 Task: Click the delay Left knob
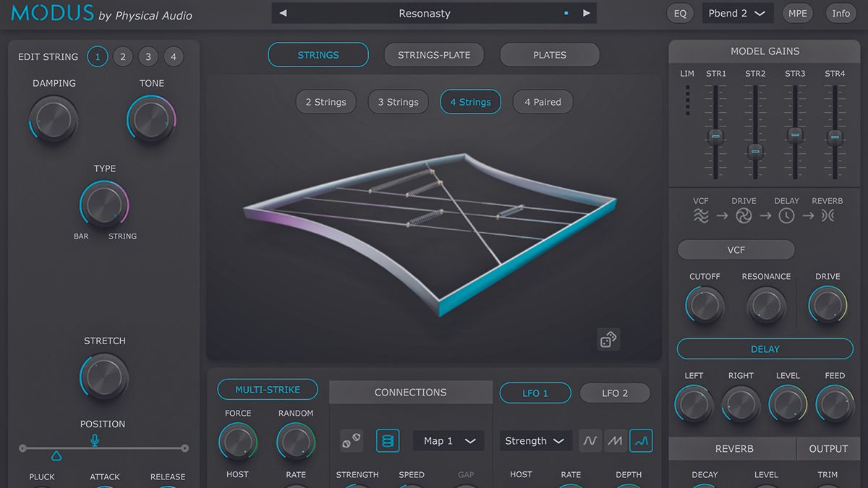click(694, 404)
